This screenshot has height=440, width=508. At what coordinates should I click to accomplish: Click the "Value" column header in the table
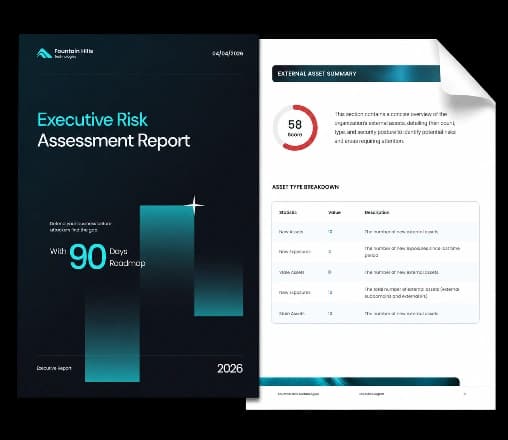(334, 212)
